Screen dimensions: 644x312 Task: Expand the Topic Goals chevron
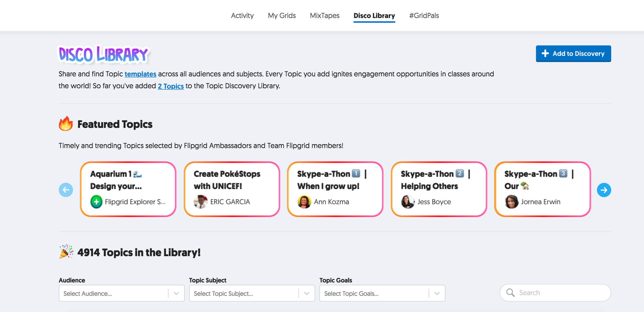[x=437, y=293]
